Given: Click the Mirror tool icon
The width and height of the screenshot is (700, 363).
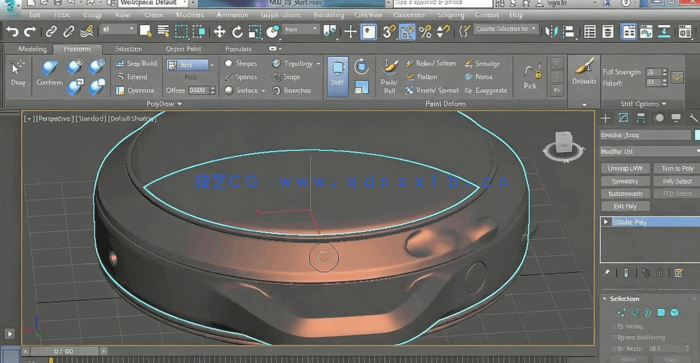Looking at the screenshot, I should [552, 32].
